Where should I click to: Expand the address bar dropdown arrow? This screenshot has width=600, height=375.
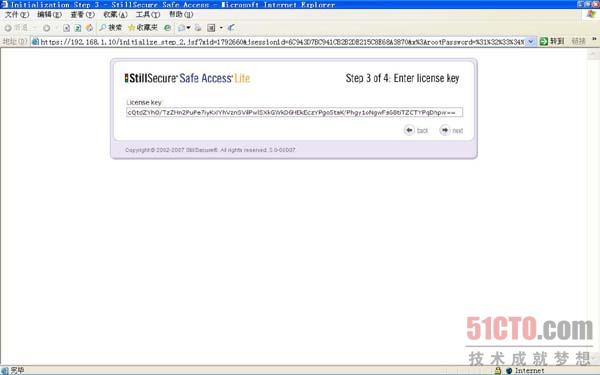[531, 42]
